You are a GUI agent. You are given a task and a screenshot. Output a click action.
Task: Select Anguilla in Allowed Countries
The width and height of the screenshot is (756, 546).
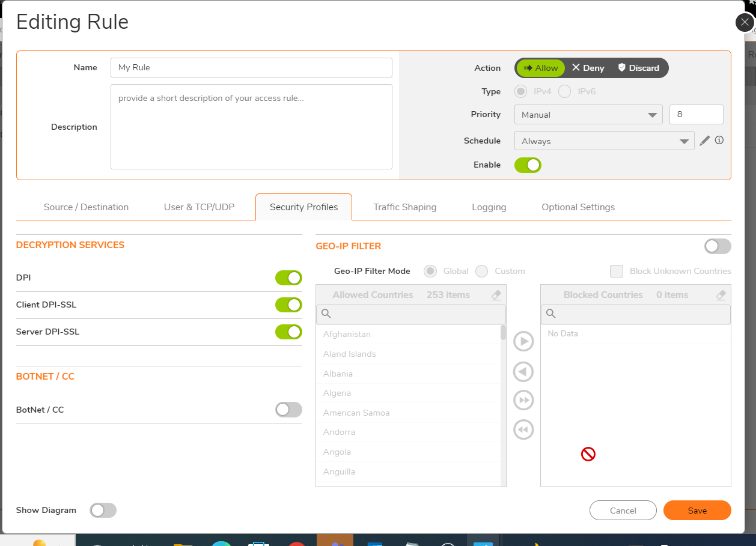[408, 472]
